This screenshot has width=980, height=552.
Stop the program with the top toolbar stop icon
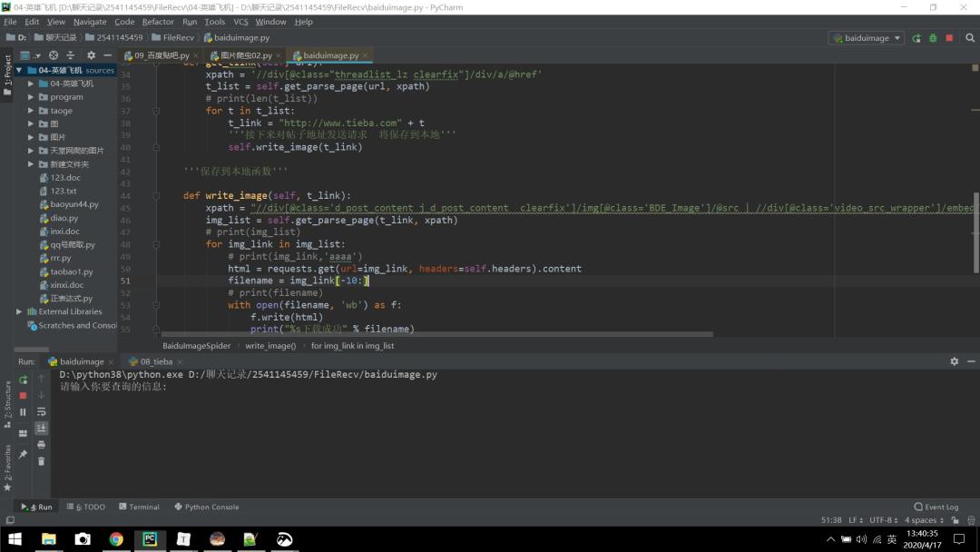(949, 38)
